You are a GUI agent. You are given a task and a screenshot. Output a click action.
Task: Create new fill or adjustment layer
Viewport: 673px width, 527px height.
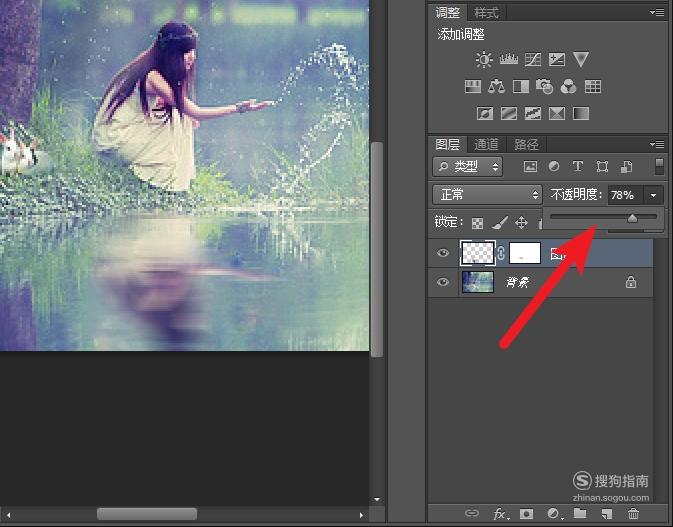point(554,513)
